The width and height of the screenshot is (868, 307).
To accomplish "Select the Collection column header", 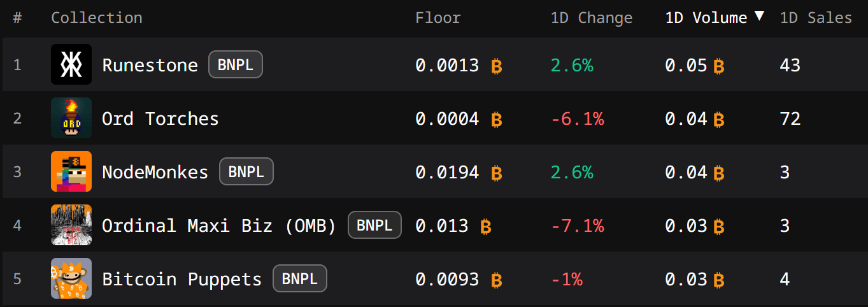I will click(x=97, y=18).
